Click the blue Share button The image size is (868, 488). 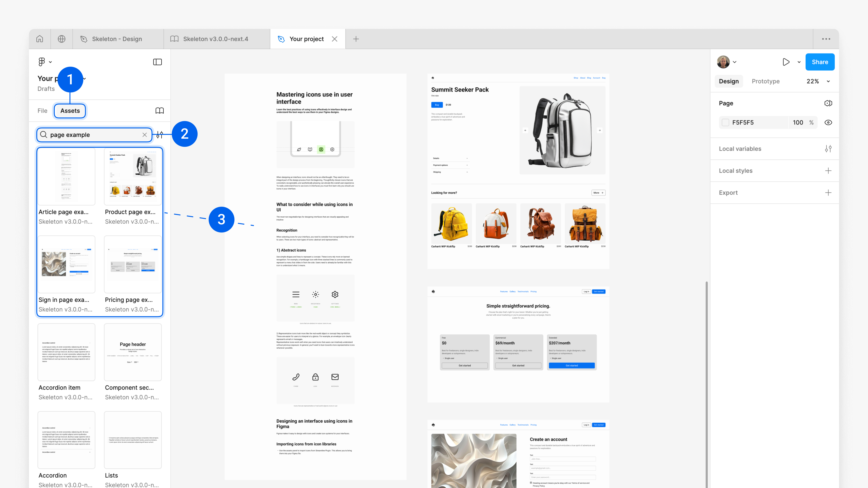(819, 62)
